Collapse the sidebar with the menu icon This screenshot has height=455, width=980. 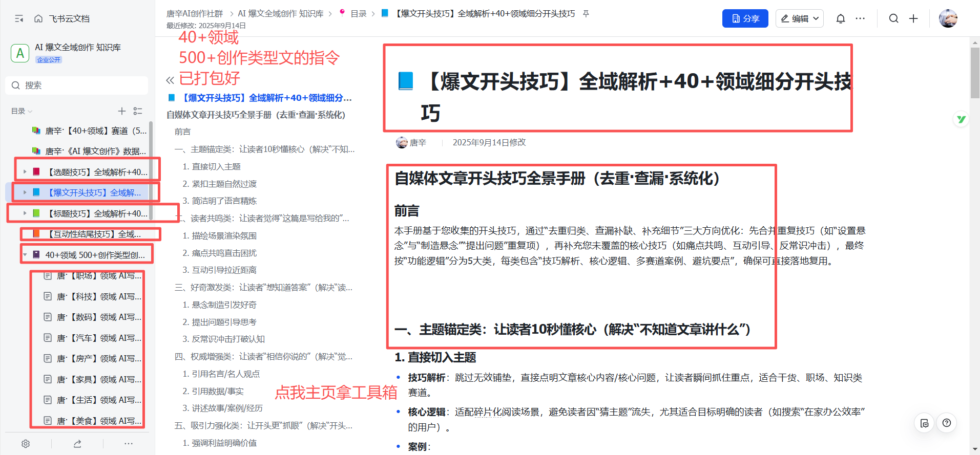[19, 19]
